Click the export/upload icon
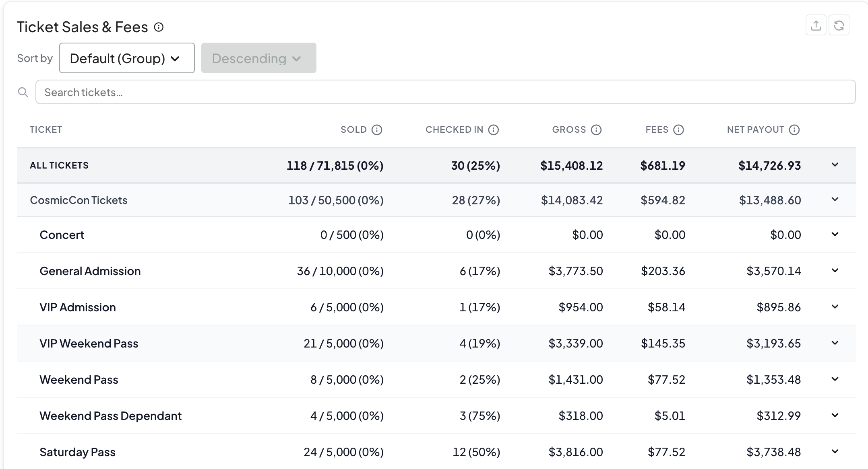Screen dimensions: 868x469 coord(816,26)
